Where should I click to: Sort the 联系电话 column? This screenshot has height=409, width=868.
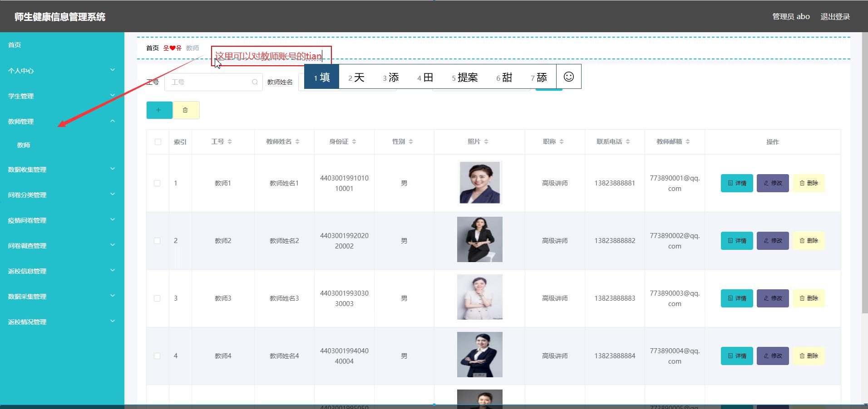coord(628,142)
